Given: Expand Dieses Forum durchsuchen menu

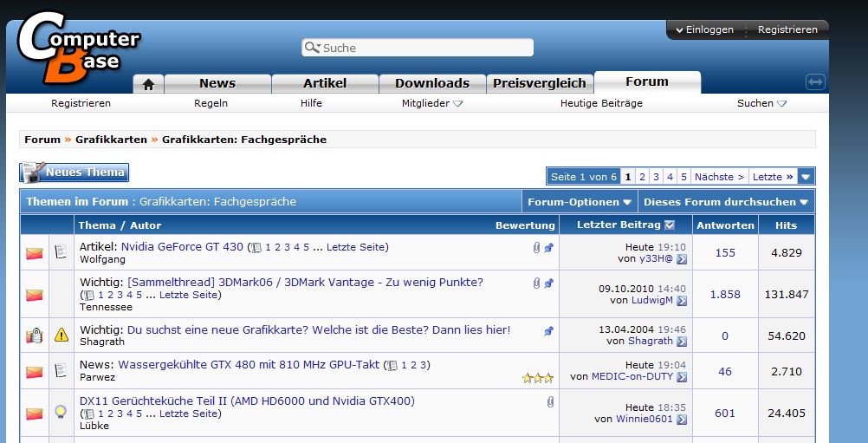Looking at the screenshot, I should coord(726,202).
